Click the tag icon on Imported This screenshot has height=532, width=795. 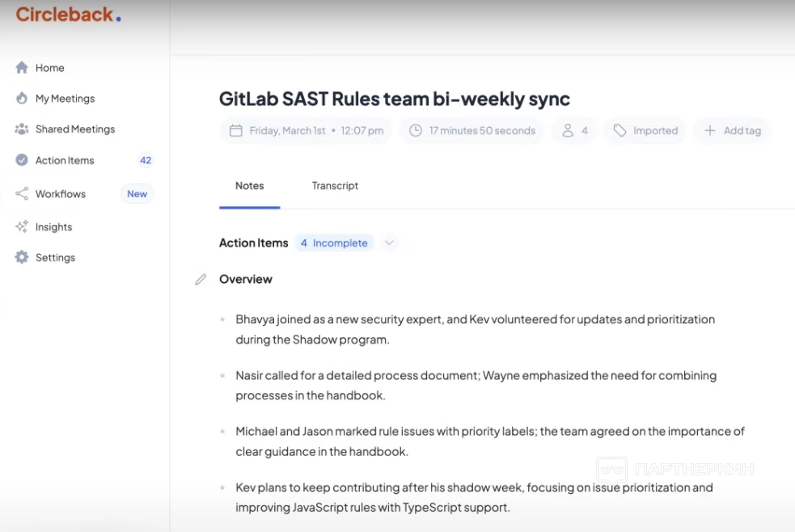(x=620, y=131)
